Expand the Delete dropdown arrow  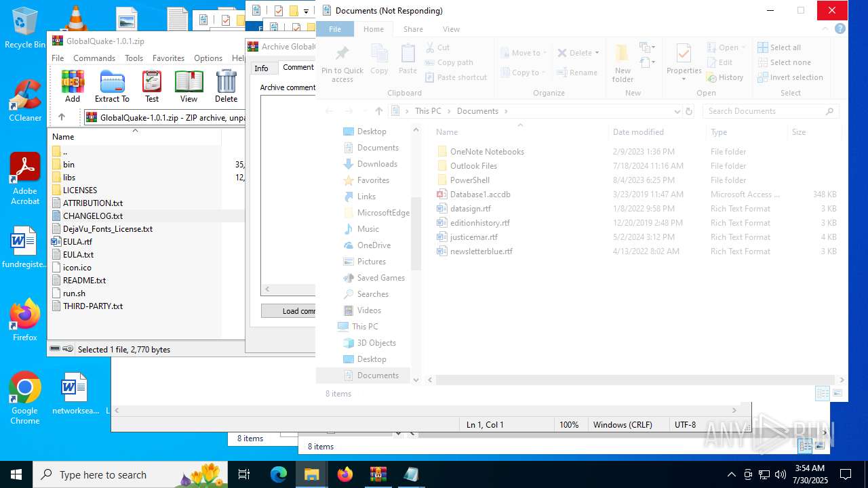pyautogui.click(x=597, y=53)
